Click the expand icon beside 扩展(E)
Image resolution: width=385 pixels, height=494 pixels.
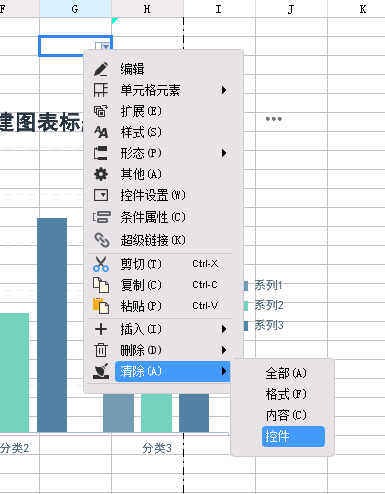point(101,111)
